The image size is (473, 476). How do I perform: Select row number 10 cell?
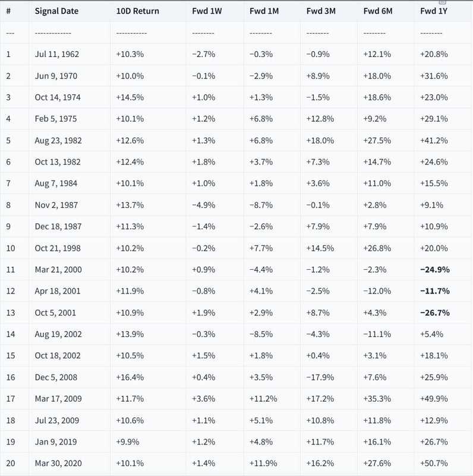pyautogui.click(x=9, y=248)
